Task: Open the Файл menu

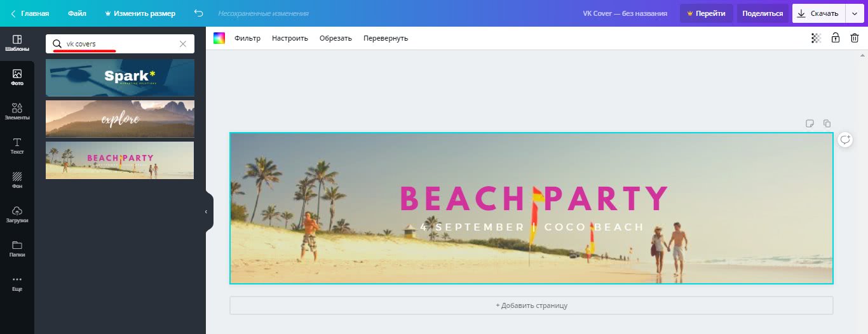Action: 77,13
